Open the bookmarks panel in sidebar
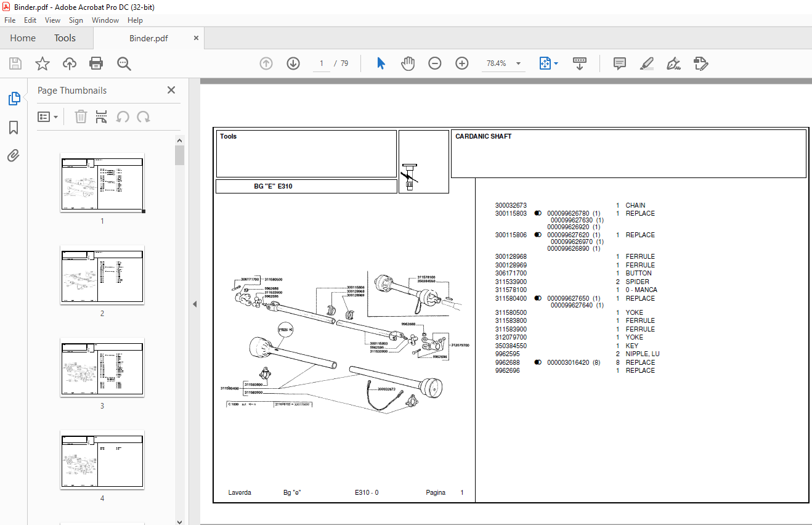 (x=14, y=128)
